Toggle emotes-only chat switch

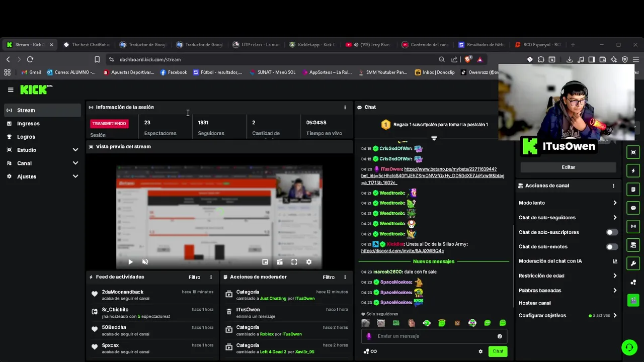pyautogui.click(x=612, y=247)
